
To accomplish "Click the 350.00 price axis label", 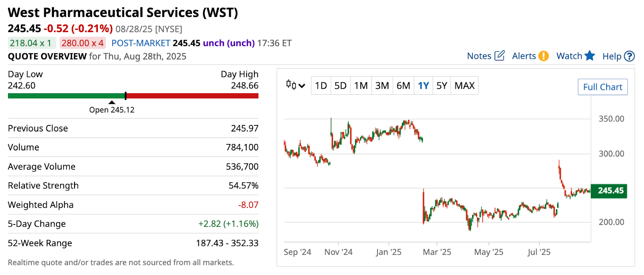I will tap(611, 119).
